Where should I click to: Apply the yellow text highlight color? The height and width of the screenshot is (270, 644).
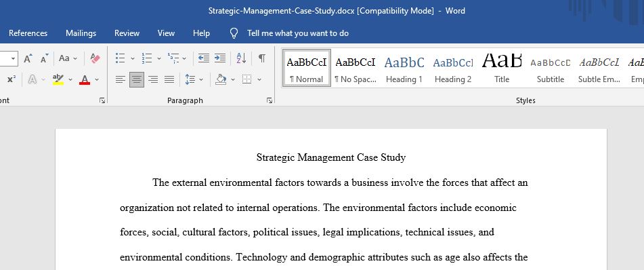58,79
